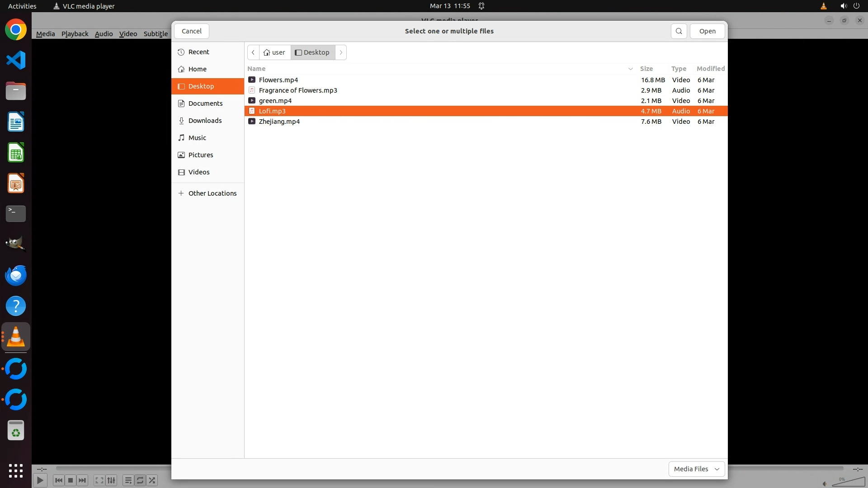Screen dimensions: 868x488
Task: Click the user home folder path button
Action: click(274, 52)
